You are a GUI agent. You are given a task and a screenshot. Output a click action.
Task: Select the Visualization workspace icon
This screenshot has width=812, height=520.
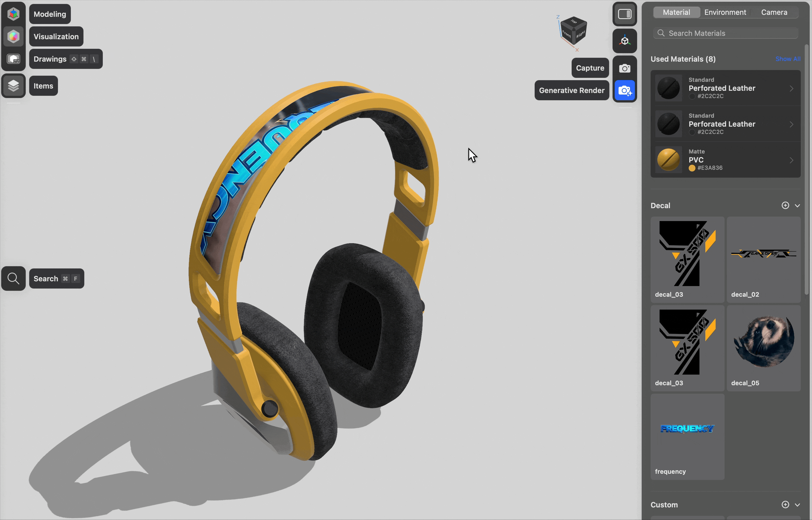click(x=13, y=36)
